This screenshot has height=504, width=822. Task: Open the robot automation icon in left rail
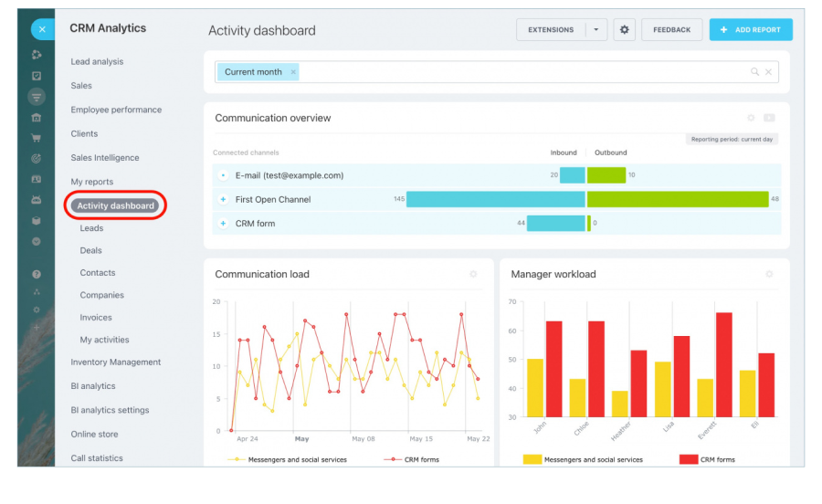[37, 200]
